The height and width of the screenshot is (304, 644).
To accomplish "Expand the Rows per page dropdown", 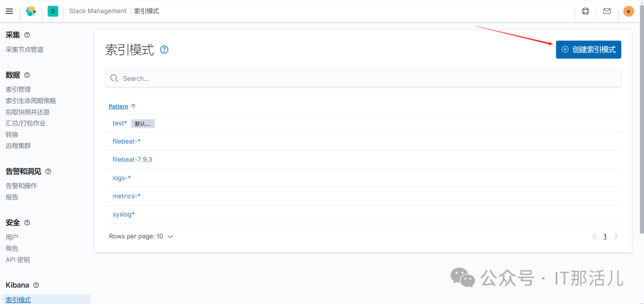I will 141,237.
